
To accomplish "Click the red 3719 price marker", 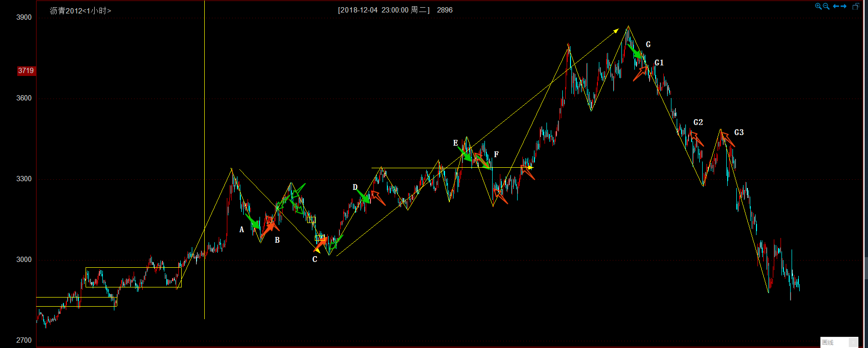I will pos(26,71).
